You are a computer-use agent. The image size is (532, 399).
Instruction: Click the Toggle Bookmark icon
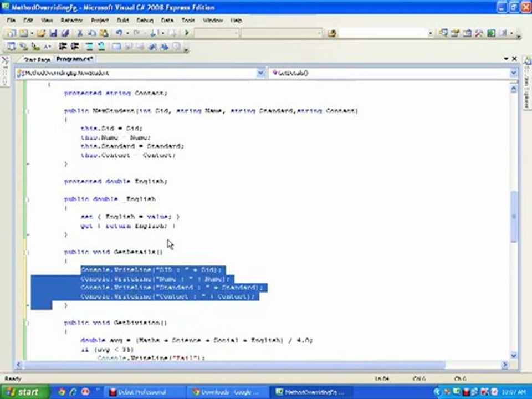[x=116, y=47]
